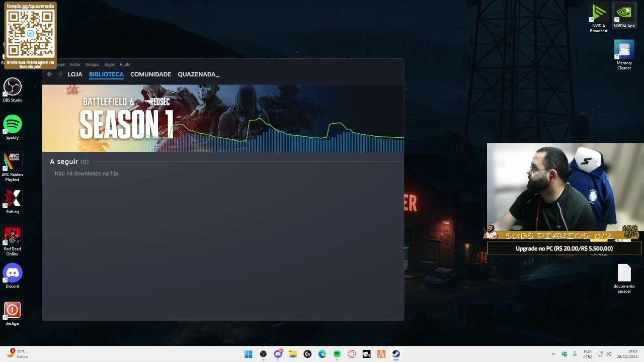
Task: Open Microsoft Edge from the taskbar
Action: (323, 354)
